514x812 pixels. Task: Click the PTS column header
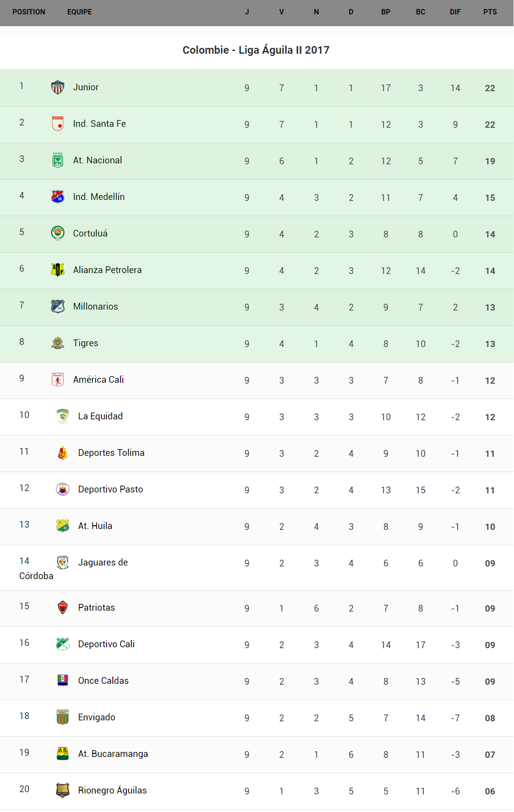coord(490,12)
